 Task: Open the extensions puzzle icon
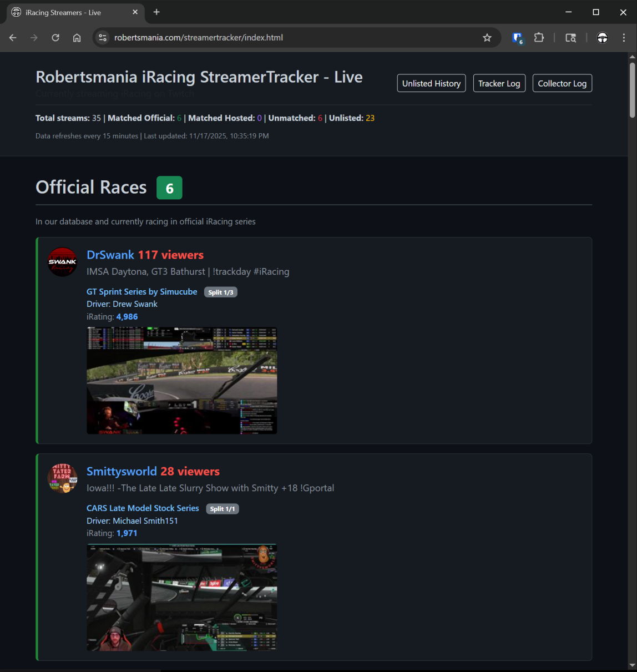click(539, 38)
